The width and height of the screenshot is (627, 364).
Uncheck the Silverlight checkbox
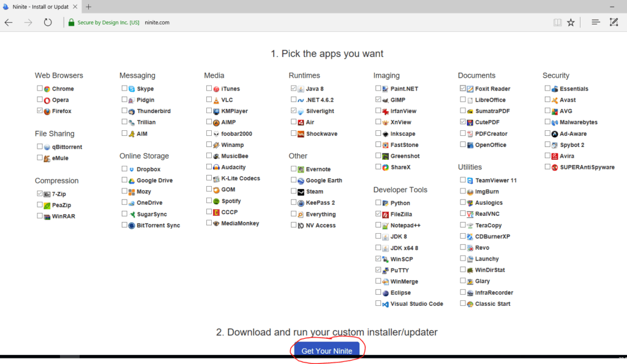(x=293, y=111)
